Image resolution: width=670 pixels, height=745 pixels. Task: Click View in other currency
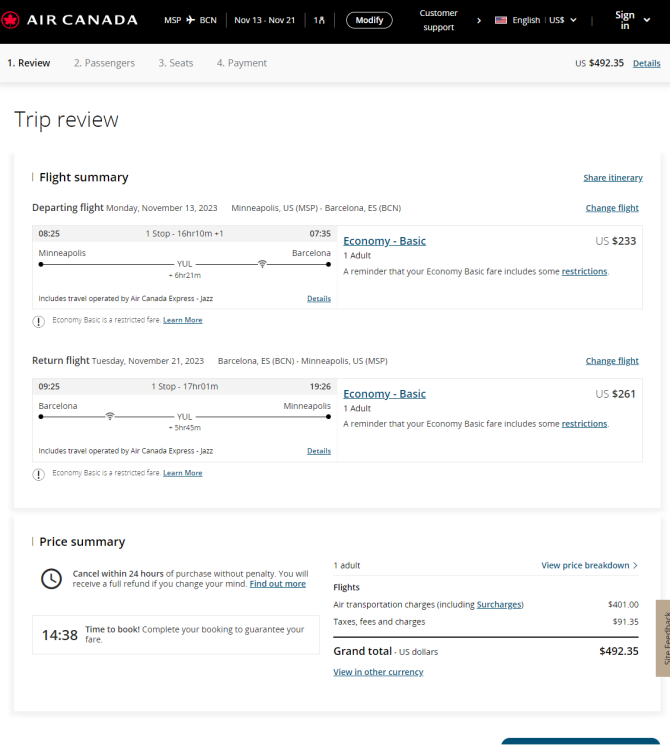(x=378, y=672)
